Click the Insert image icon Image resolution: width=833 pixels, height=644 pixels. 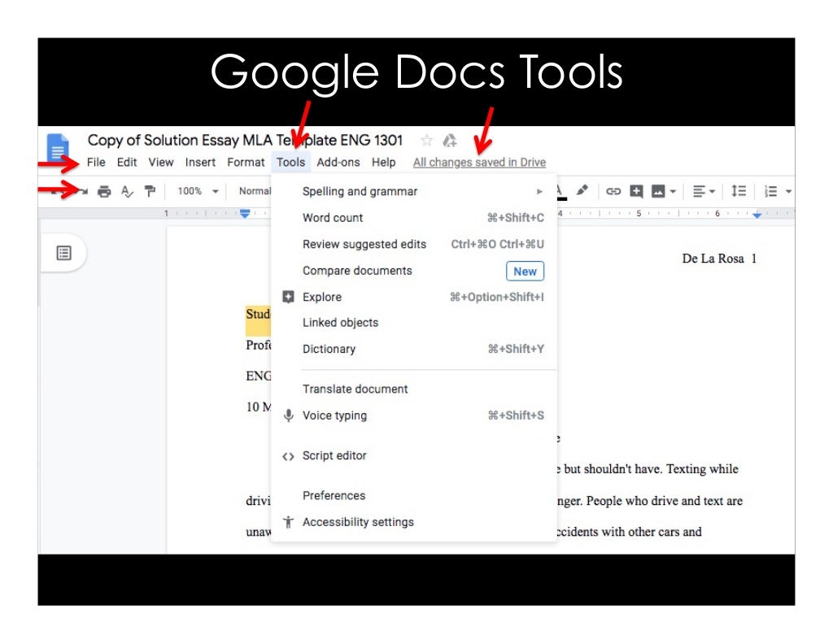657,191
